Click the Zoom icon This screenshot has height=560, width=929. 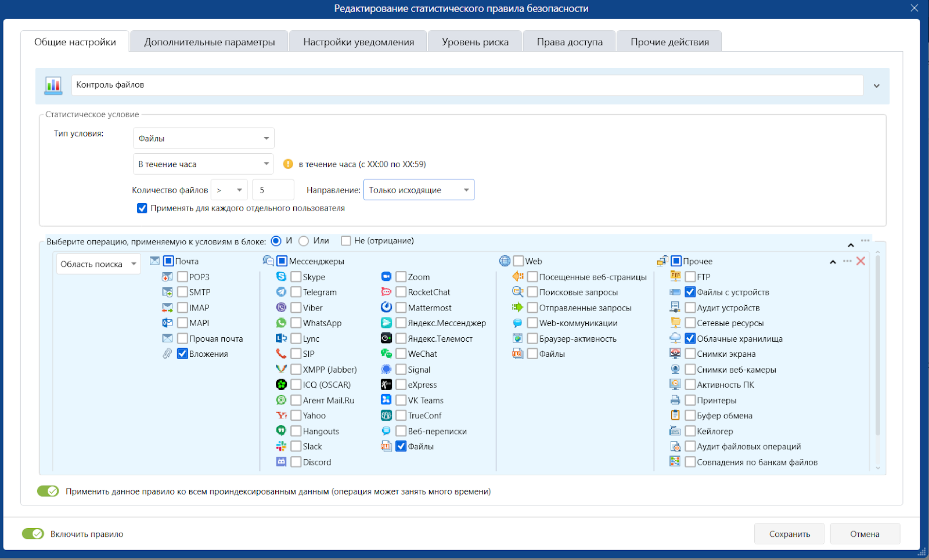[386, 277]
